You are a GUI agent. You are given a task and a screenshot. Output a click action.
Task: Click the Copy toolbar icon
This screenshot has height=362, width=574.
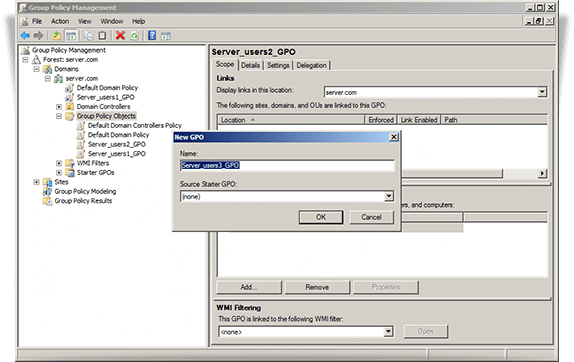88,36
